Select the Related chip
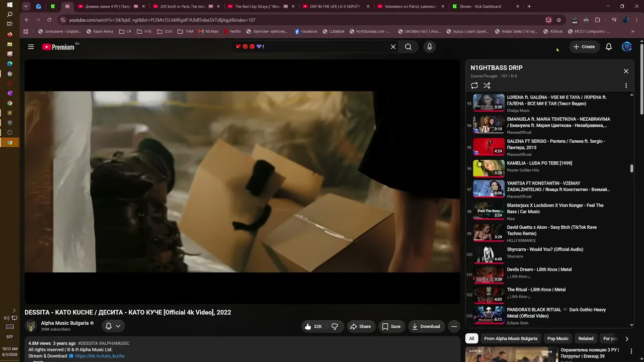 (586, 338)
